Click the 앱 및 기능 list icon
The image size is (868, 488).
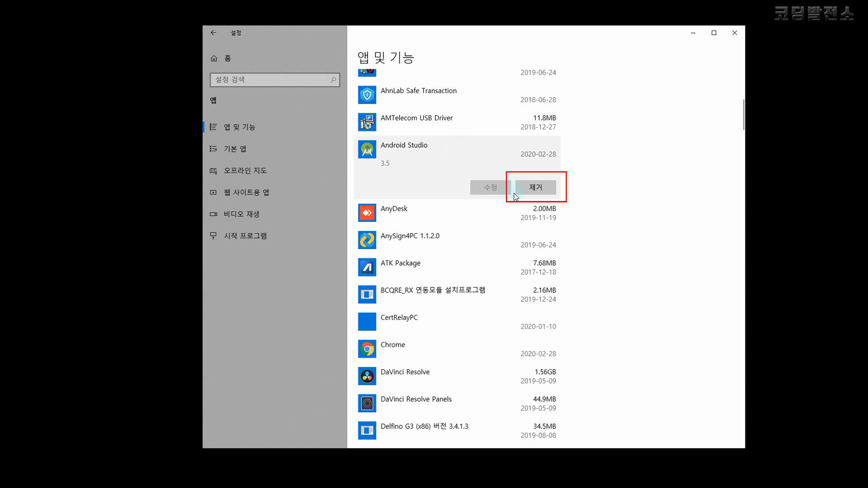213,127
